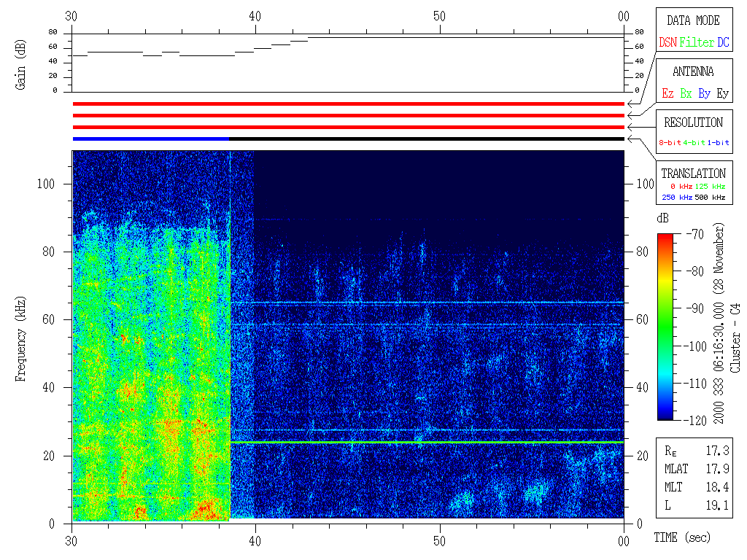Screen dimensions: 747x560
Task: Click the green Filter label in Data Mode
Action: click(697, 43)
